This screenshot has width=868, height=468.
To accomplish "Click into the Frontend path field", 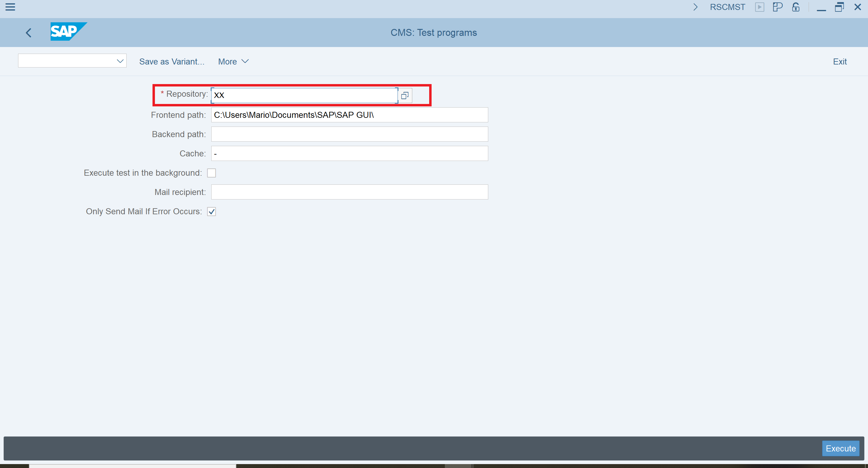I will 349,115.
